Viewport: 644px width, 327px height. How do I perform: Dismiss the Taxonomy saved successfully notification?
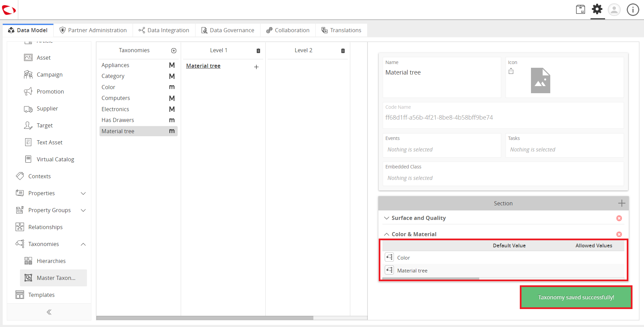point(576,297)
